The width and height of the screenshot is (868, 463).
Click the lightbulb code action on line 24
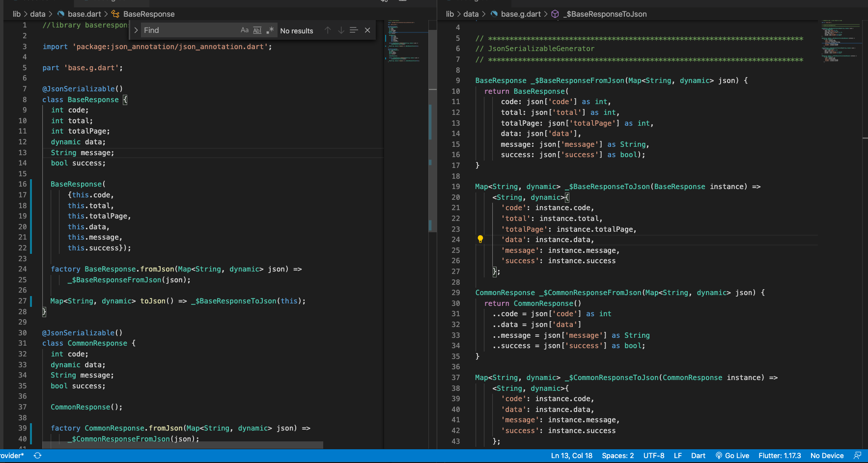(480, 239)
